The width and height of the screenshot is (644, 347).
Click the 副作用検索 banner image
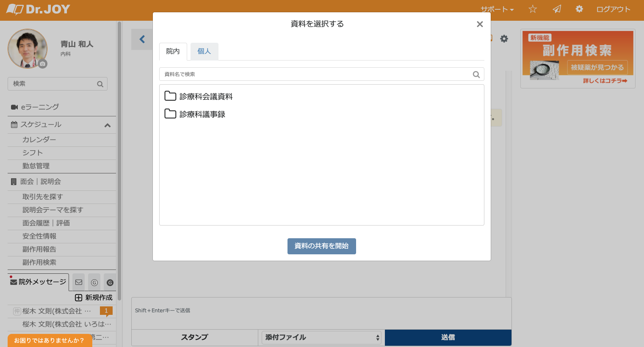pos(578,58)
